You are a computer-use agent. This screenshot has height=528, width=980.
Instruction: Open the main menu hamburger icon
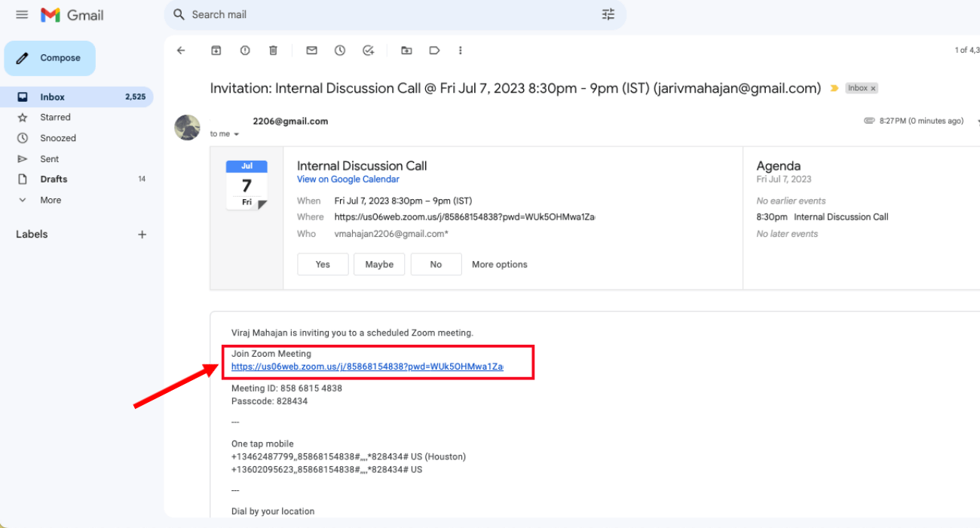coord(22,14)
